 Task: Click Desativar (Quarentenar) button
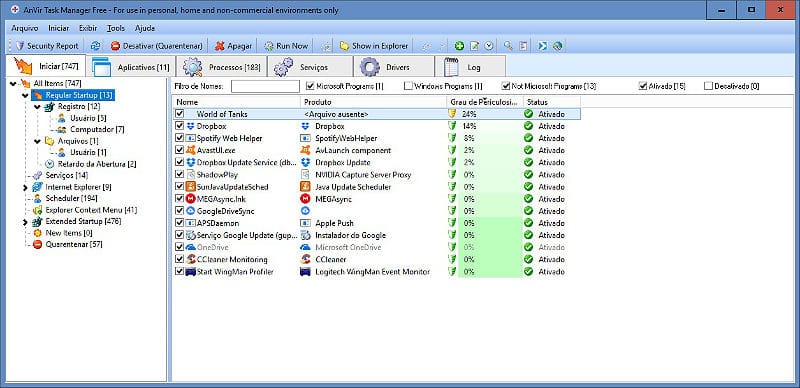point(157,46)
